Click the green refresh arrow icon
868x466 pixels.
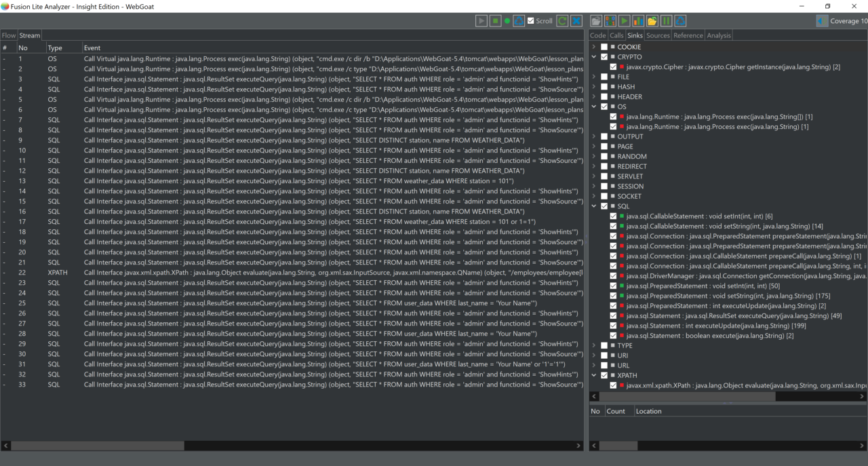pos(562,21)
